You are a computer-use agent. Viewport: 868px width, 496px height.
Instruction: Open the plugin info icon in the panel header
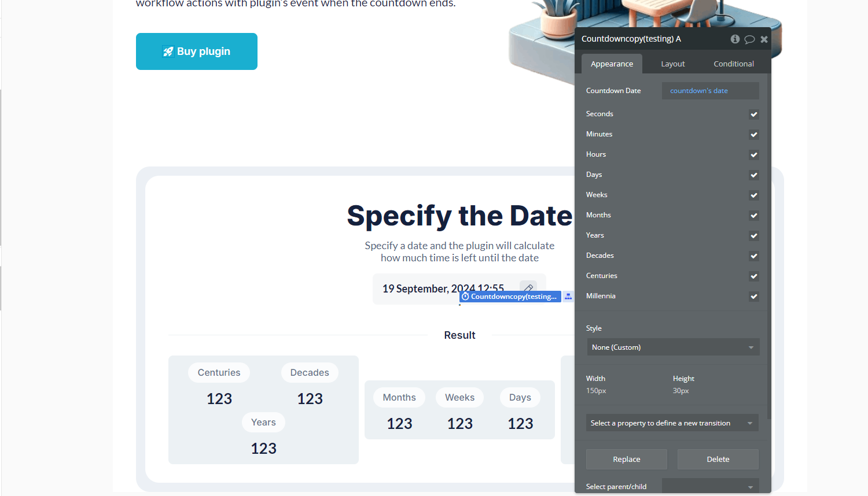pos(735,39)
